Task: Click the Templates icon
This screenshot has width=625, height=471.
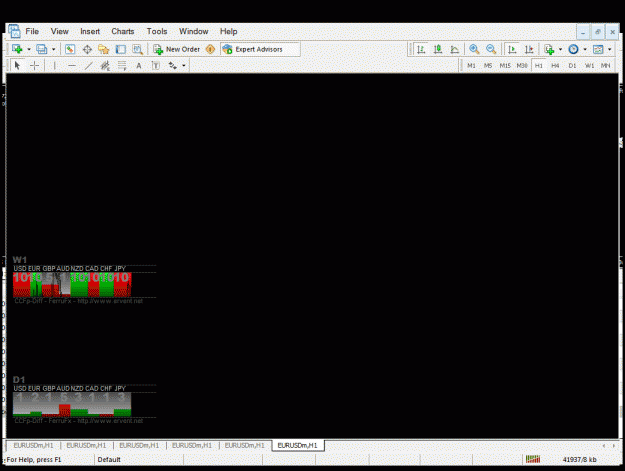Action: (x=598, y=49)
